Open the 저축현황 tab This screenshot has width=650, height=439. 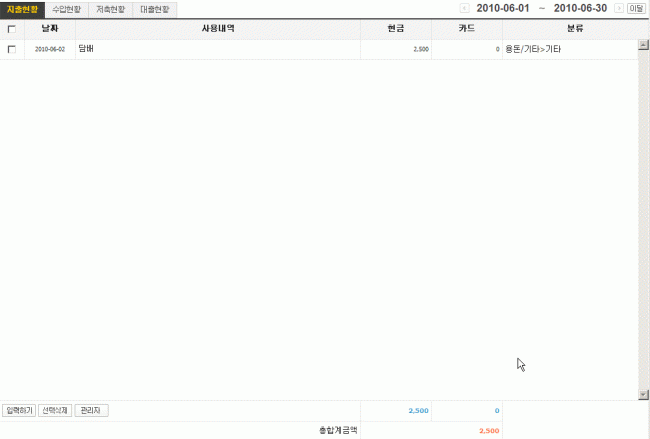click(x=111, y=10)
